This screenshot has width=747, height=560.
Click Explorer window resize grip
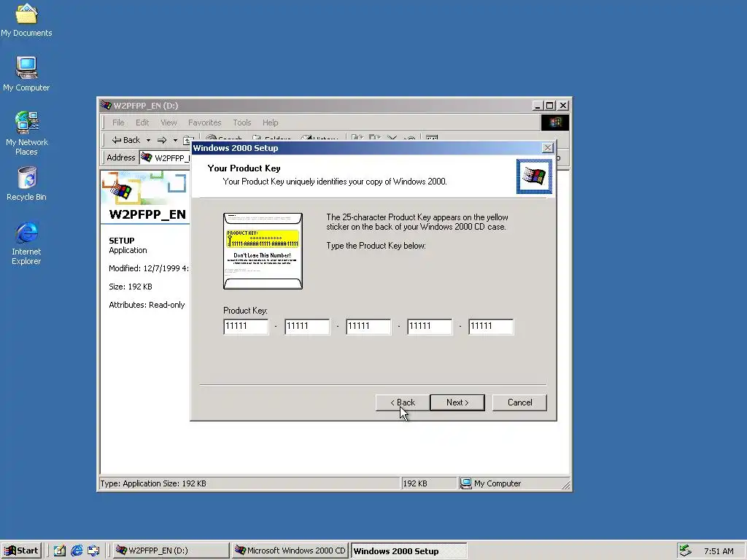point(565,485)
